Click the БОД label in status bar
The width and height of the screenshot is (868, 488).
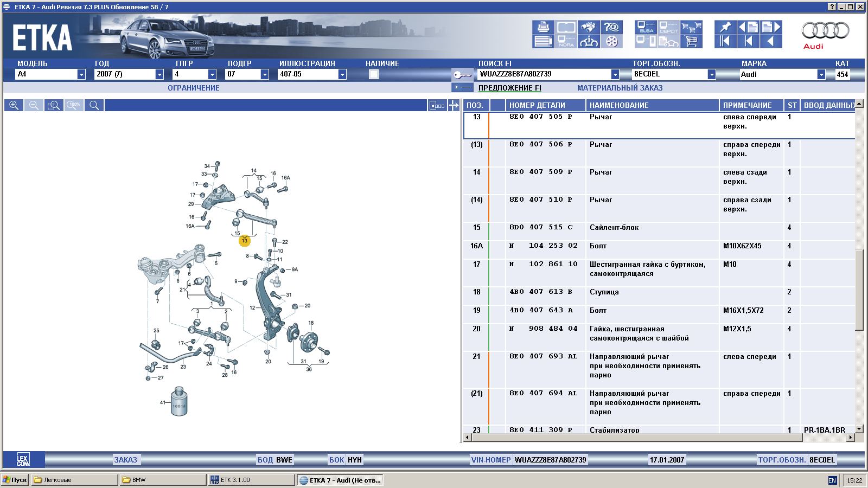[x=265, y=460]
